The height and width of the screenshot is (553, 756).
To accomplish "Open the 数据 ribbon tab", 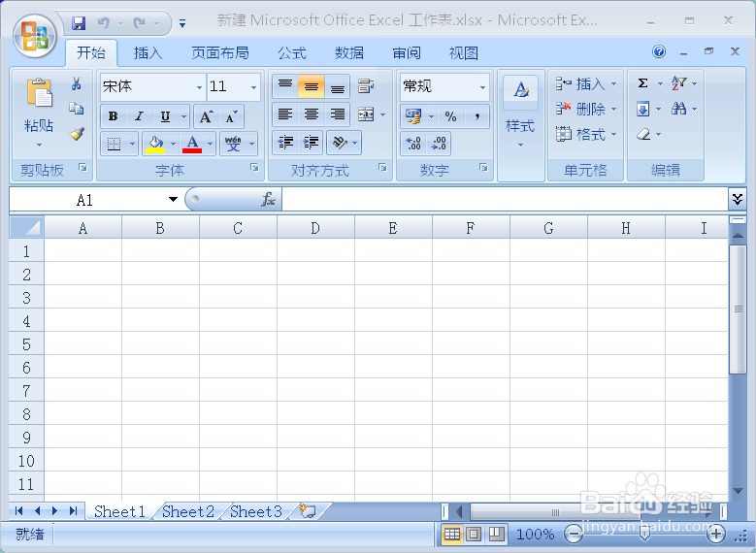I will coord(349,52).
